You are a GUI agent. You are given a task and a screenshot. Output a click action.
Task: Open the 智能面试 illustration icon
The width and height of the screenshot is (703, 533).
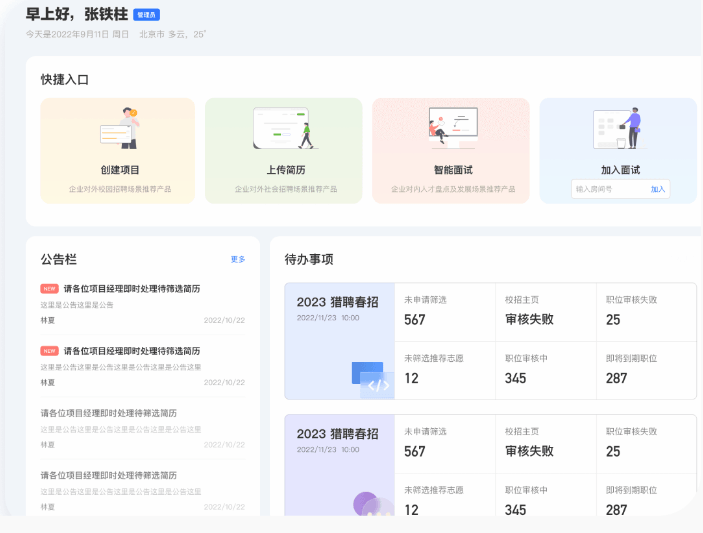coord(451,128)
